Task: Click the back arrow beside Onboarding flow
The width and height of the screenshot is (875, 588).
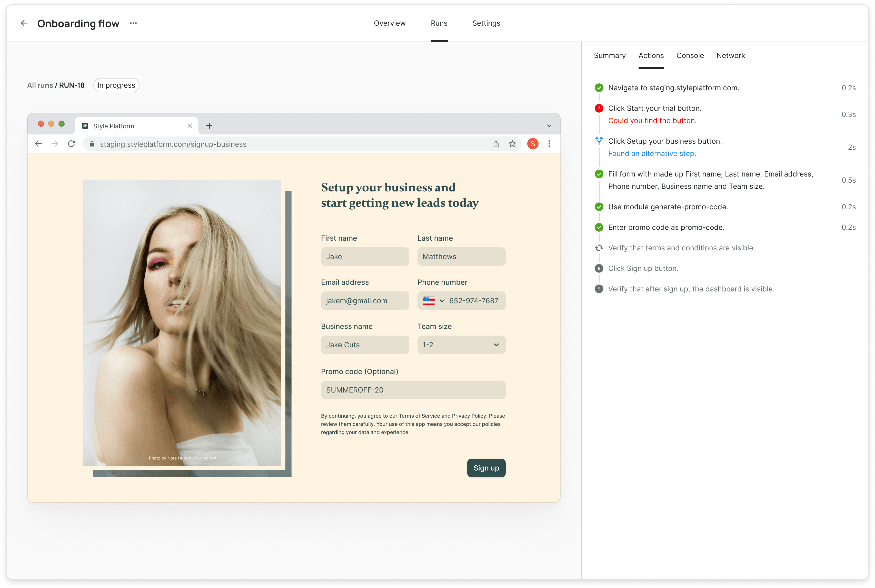Action: [24, 23]
